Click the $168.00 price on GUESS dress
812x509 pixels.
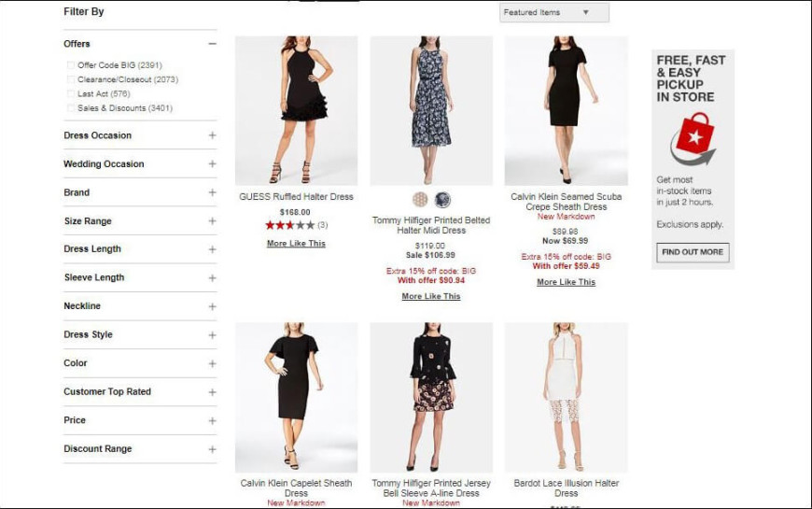[295, 212]
